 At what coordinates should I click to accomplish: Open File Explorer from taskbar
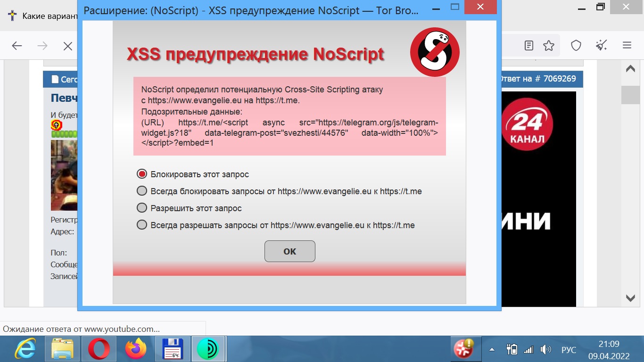[x=62, y=349]
